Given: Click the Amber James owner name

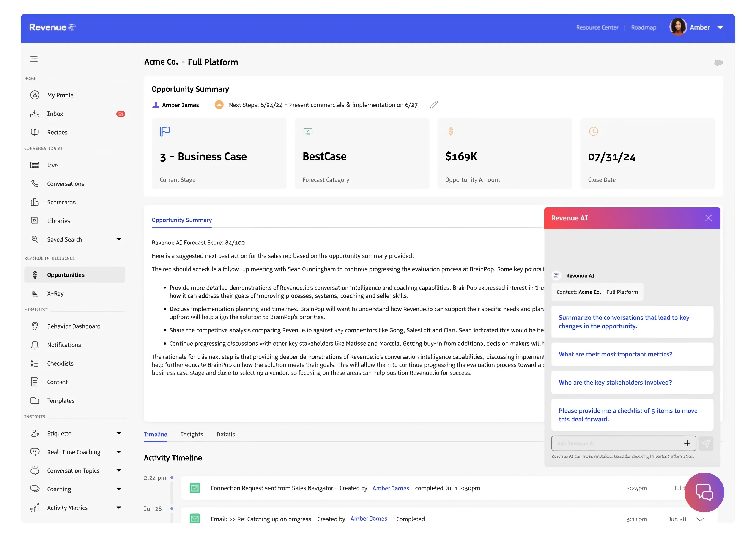Looking at the screenshot, I should (x=180, y=105).
